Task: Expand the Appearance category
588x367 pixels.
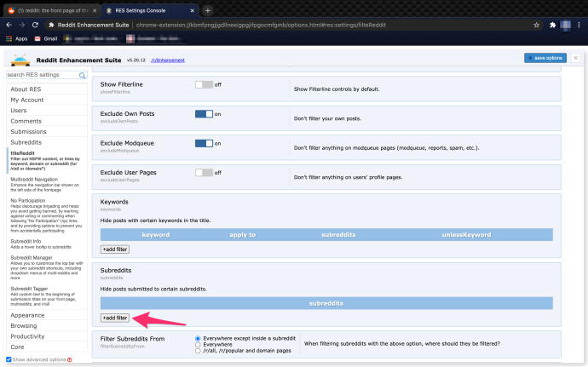Action: pyautogui.click(x=47, y=315)
